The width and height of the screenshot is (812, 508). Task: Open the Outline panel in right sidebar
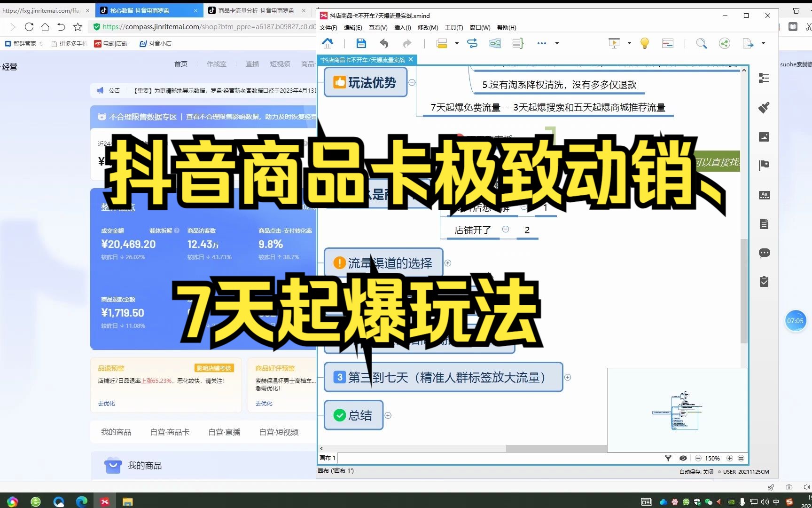[x=764, y=78]
